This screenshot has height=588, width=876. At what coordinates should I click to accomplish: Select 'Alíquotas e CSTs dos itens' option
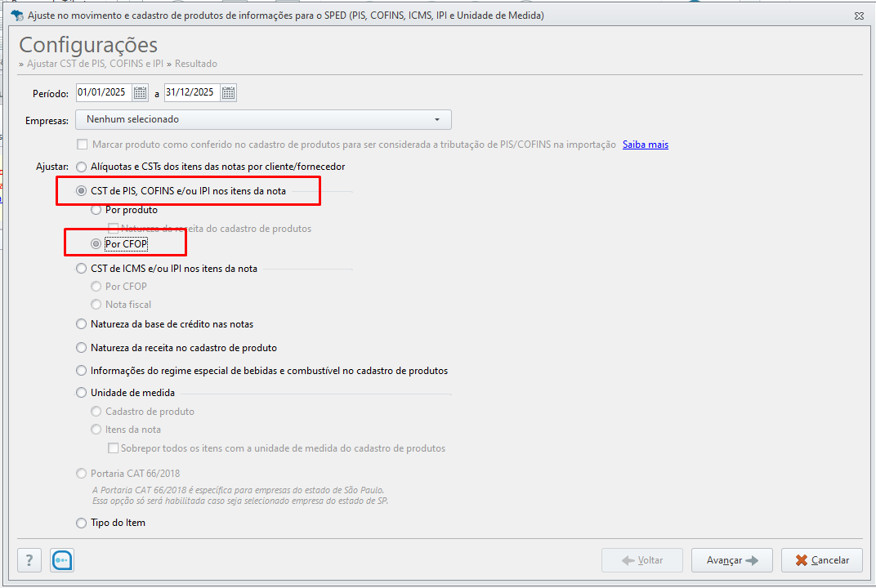point(82,167)
